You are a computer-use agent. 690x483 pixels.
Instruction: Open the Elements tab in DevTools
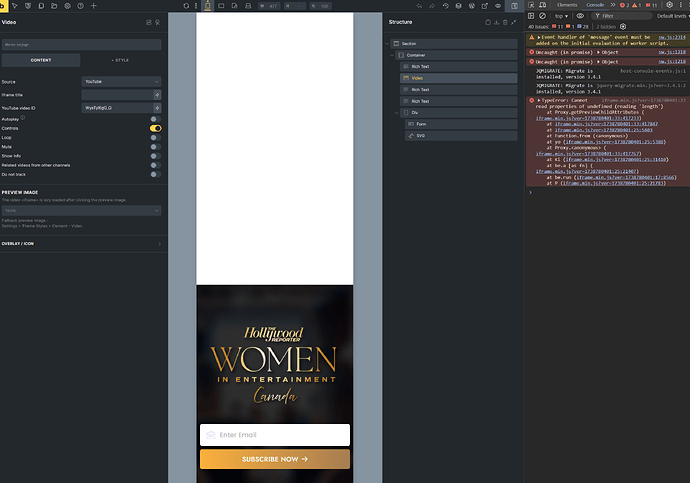tap(567, 5)
